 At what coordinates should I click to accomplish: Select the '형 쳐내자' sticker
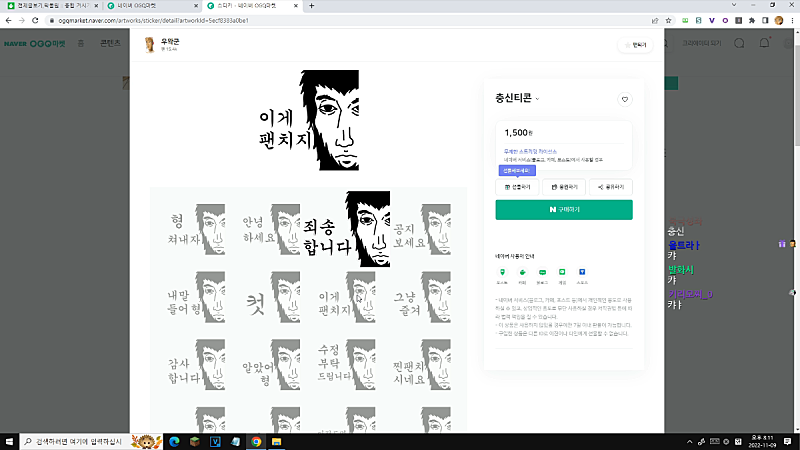point(196,230)
